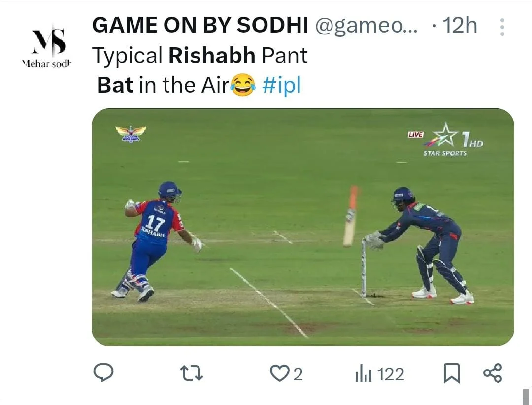Click the LIVE badge in the image

pyautogui.click(x=415, y=135)
